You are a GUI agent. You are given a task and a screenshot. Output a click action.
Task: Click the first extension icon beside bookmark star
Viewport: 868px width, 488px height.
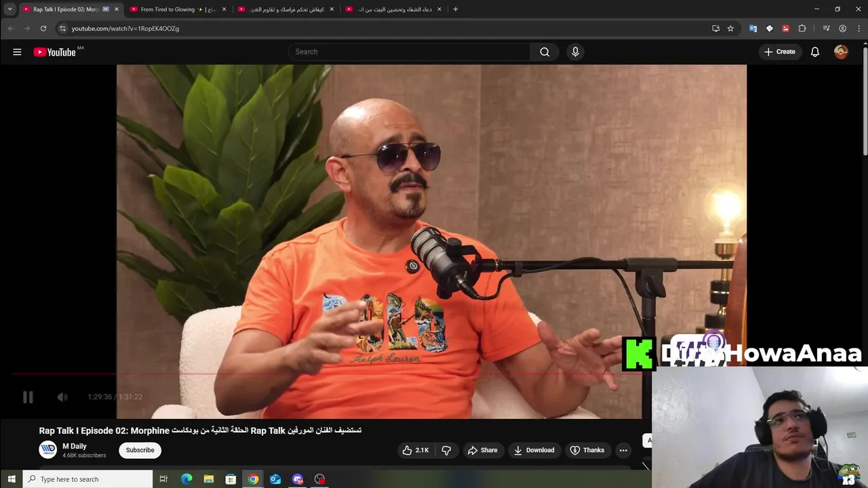click(753, 28)
